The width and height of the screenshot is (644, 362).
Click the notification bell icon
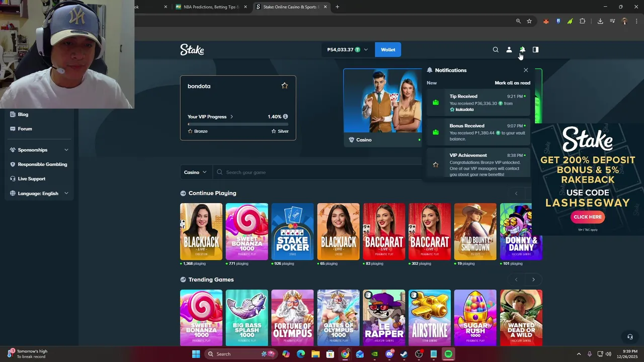522,50
